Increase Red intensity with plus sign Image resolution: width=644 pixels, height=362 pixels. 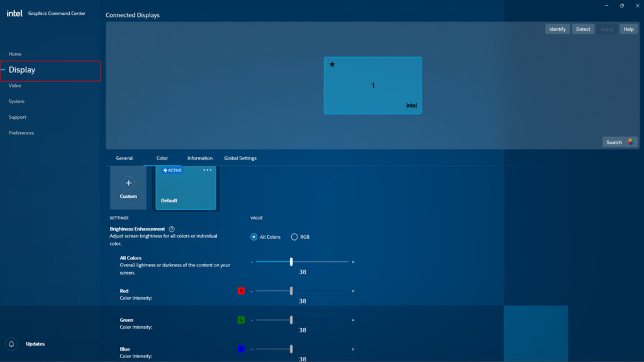353,291
